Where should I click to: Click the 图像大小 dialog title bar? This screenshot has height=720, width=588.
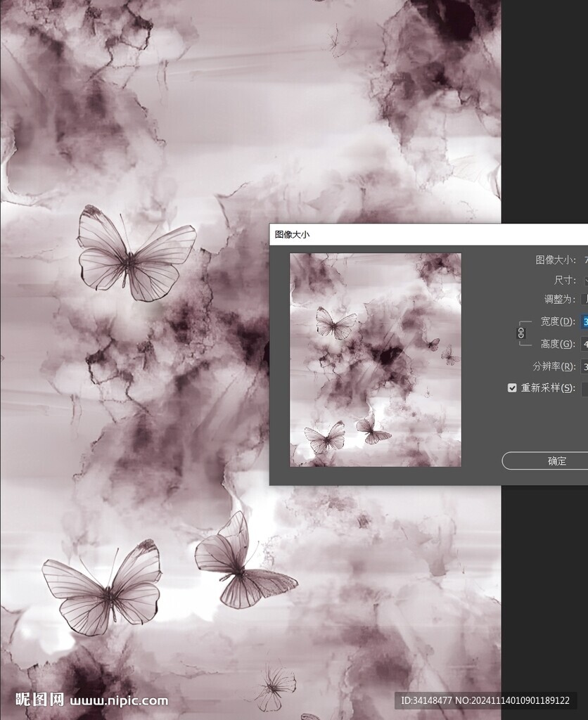pos(428,235)
